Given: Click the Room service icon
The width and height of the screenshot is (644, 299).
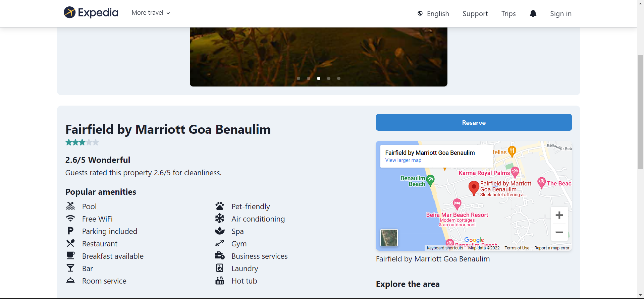Looking at the screenshot, I should point(70,281).
